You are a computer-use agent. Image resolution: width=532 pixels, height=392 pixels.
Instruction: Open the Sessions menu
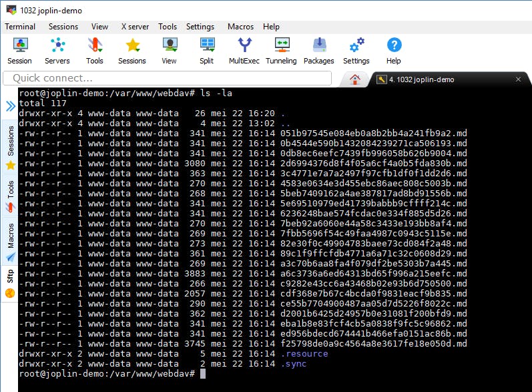pyautogui.click(x=63, y=27)
